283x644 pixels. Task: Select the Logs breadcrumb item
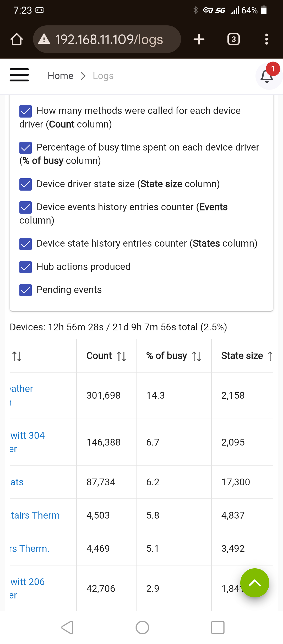tap(103, 76)
